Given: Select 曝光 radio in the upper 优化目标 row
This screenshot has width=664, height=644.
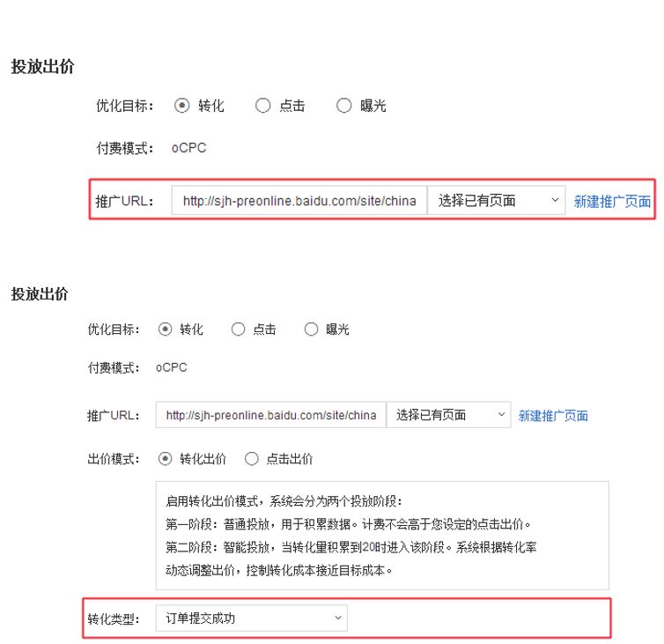Looking at the screenshot, I should (343, 106).
